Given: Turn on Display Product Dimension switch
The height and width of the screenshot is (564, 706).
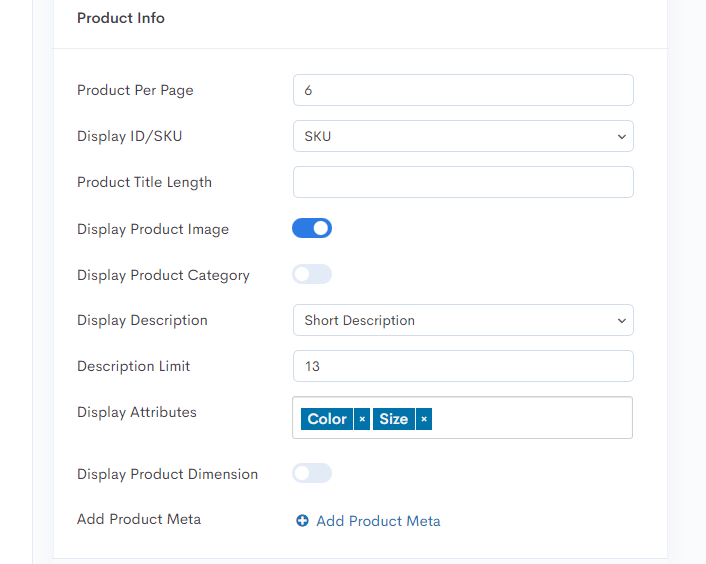Looking at the screenshot, I should click(x=312, y=473).
